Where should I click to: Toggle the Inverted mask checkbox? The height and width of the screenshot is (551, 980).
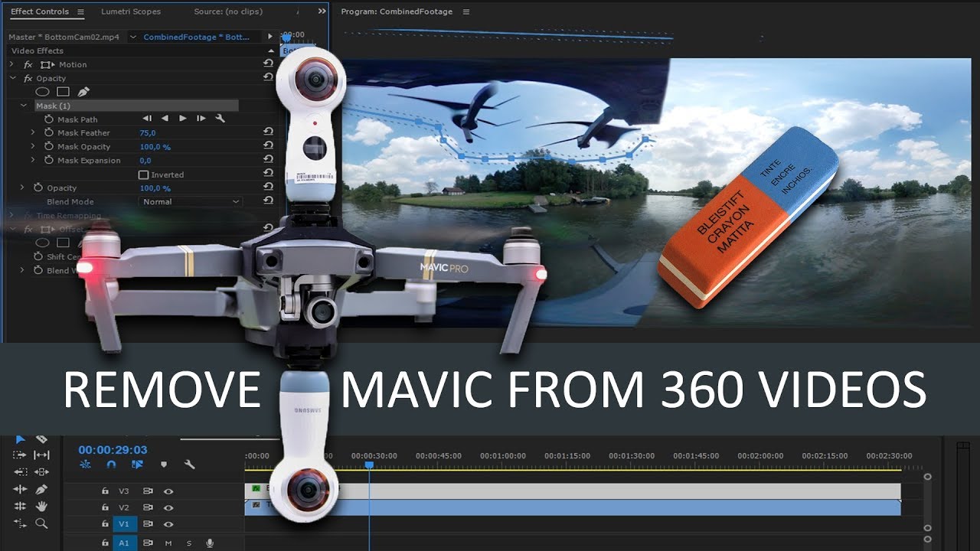pos(143,174)
